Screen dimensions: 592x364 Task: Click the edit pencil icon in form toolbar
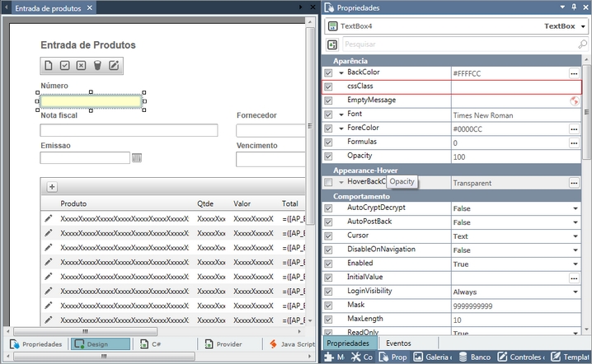tap(114, 65)
